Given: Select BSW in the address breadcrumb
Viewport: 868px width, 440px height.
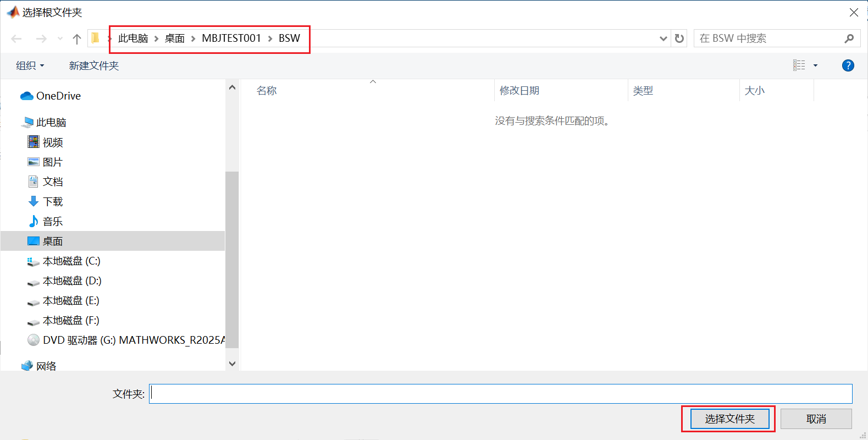Looking at the screenshot, I should [289, 38].
